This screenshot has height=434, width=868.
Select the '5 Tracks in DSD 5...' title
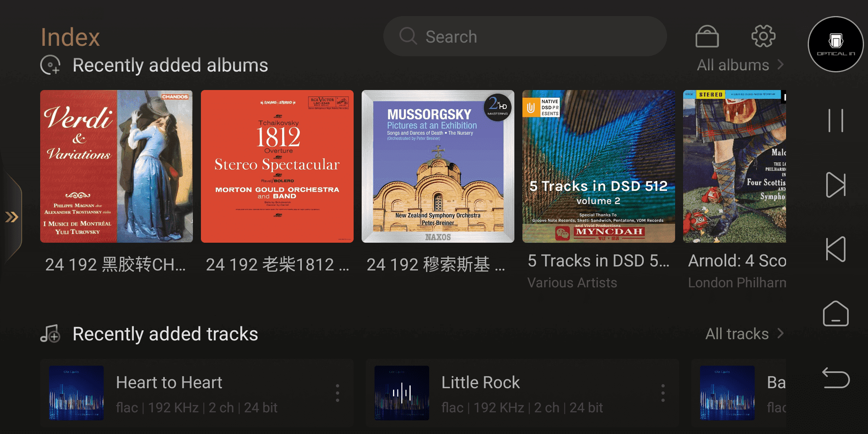point(598,261)
